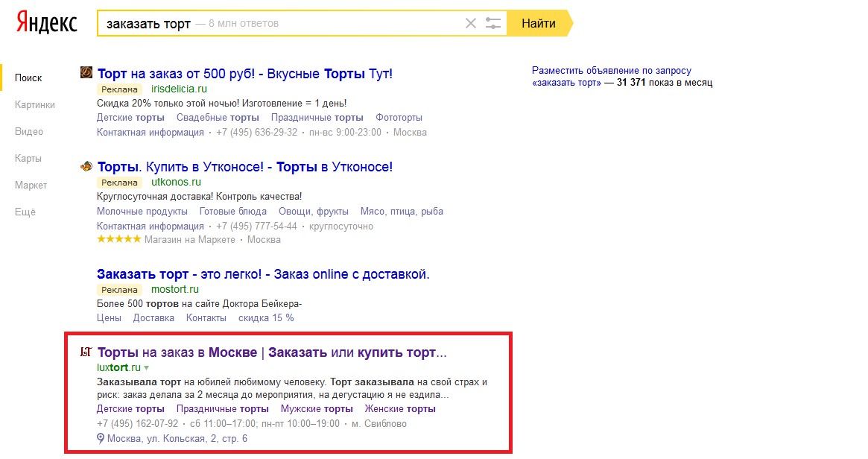Open Молочные продукты sitelink
This screenshot has width=868, height=459.
(x=142, y=211)
